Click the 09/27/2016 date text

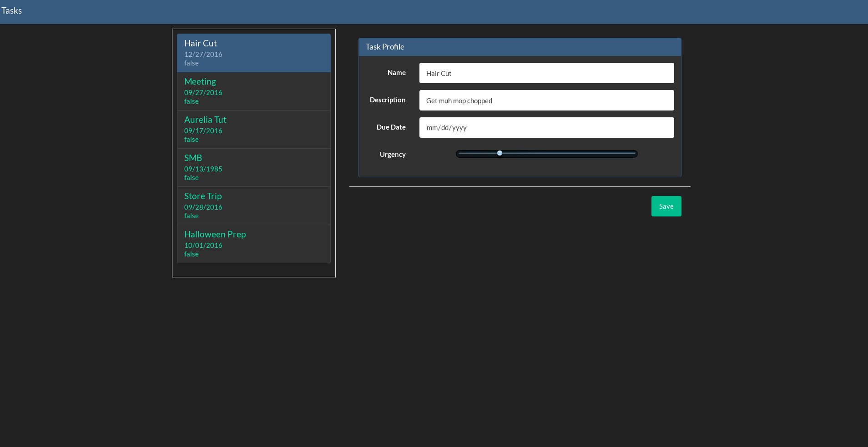203,92
